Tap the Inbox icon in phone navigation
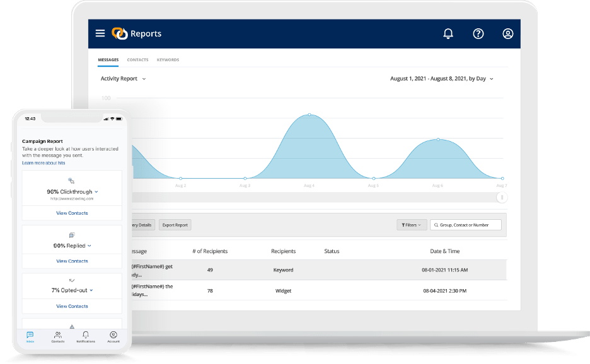The image size is (590, 364). 30,336
